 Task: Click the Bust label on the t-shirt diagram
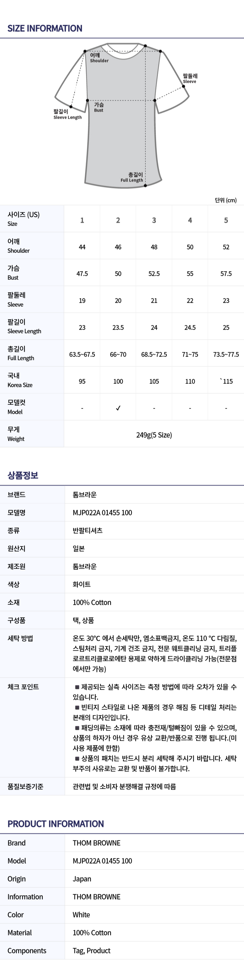tap(98, 107)
